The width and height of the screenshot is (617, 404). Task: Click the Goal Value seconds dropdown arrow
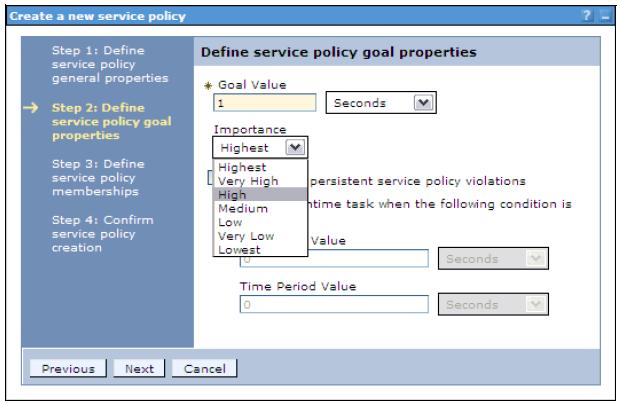423,103
